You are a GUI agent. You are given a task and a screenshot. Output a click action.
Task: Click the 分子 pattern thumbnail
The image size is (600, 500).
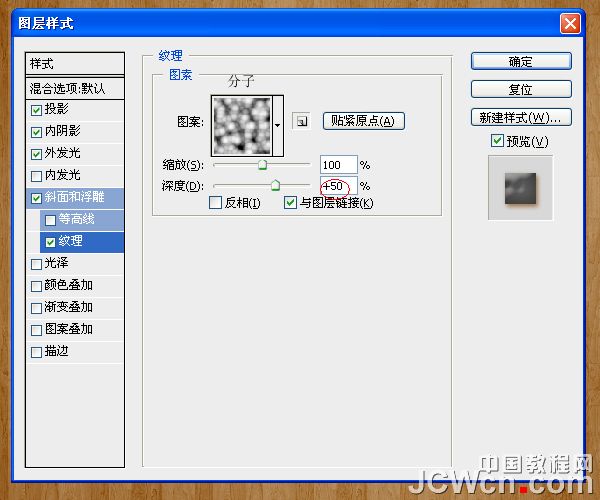(x=241, y=122)
